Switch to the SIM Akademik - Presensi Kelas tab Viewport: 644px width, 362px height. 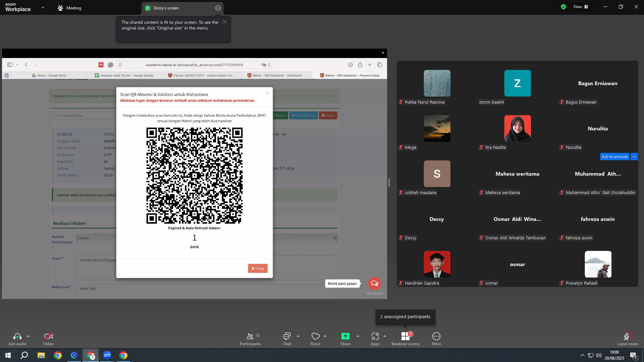(x=350, y=75)
